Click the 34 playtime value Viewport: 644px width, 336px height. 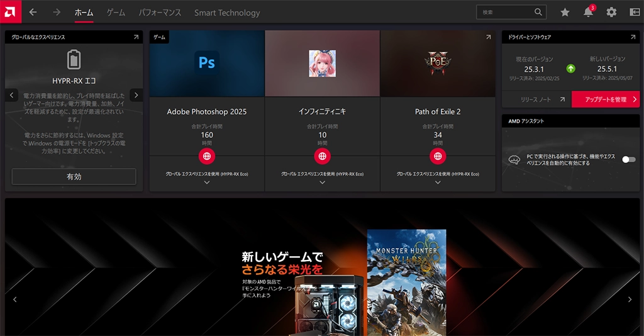[438, 135]
